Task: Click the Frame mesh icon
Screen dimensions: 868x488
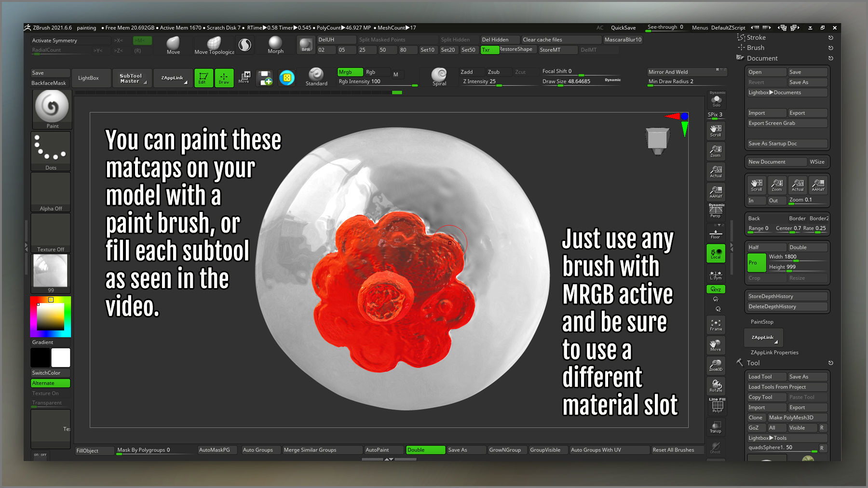Action: pos(716,325)
